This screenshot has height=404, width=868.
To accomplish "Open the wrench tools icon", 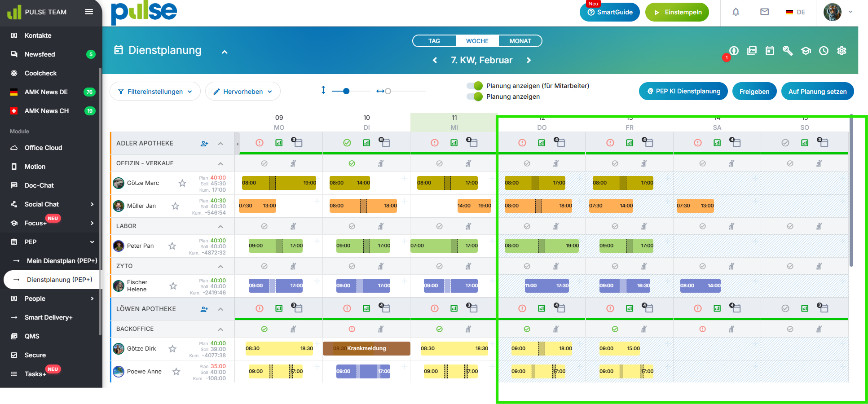I will (788, 51).
